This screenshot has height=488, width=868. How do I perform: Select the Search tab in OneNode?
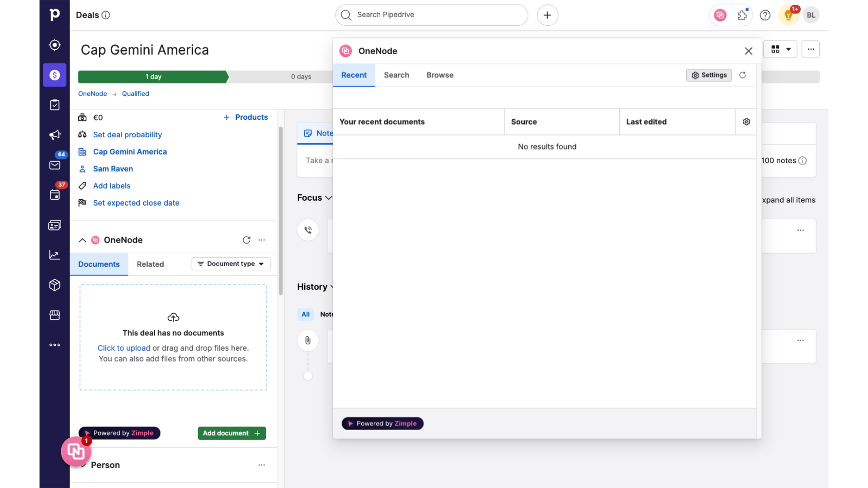tap(396, 75)
